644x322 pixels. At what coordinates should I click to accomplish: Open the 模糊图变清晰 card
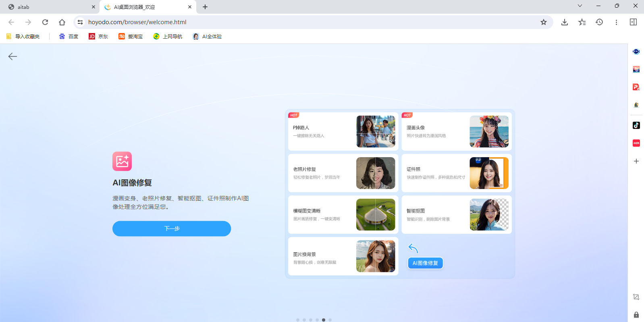point(343,215)
